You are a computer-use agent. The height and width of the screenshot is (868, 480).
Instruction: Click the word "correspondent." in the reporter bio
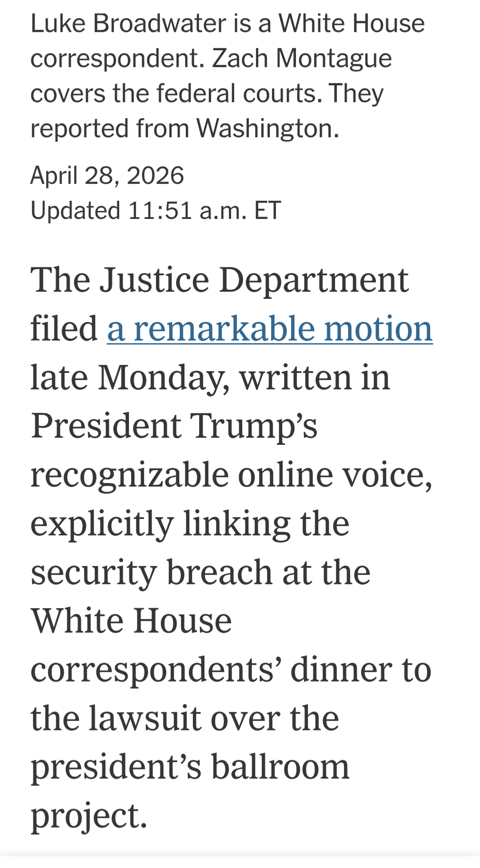[118, 58]
